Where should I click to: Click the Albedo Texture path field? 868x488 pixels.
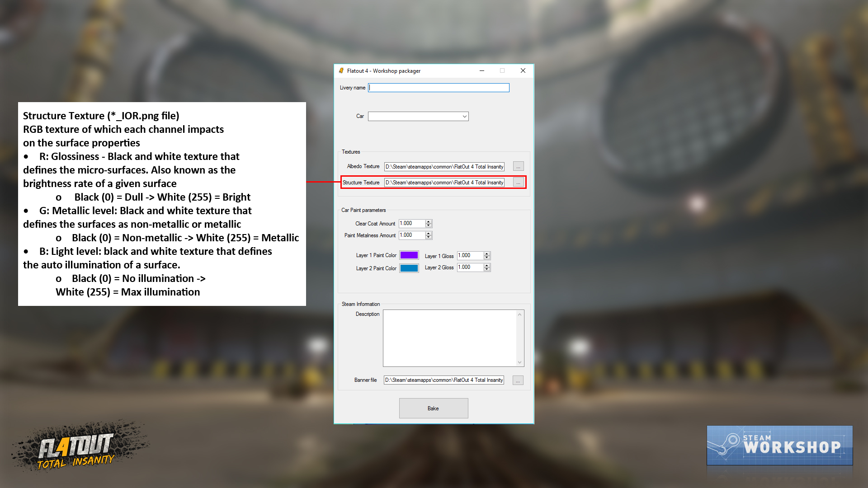(444, 167)
